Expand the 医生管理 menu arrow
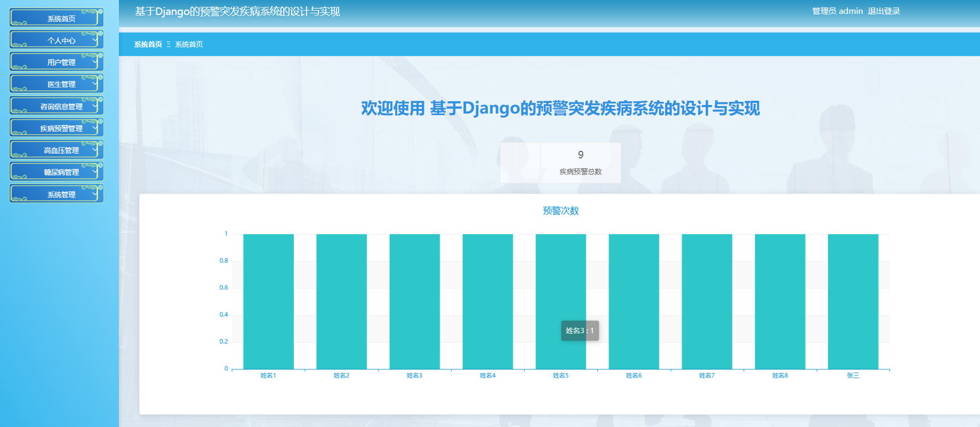Screen dimensions: 980x427 click(x=95, y=83)
